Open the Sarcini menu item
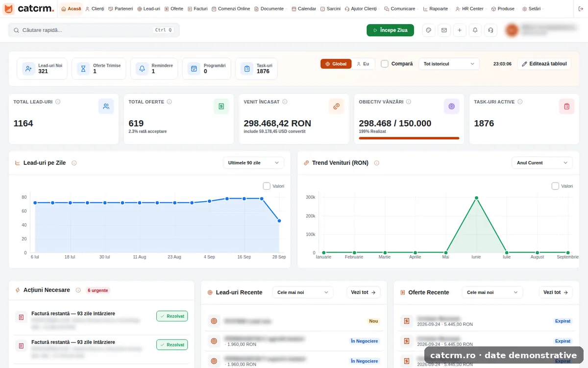The image size is (588, 368). [x=330, y=9]
